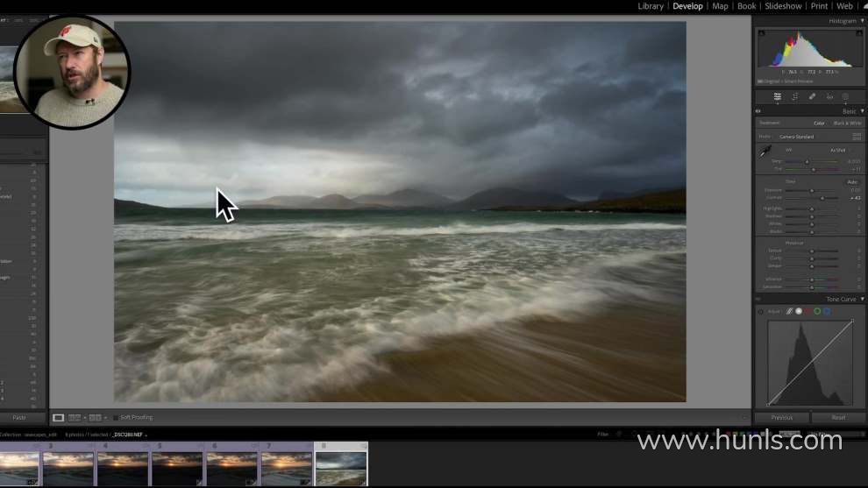Click the Reset button

click(838, 418)
